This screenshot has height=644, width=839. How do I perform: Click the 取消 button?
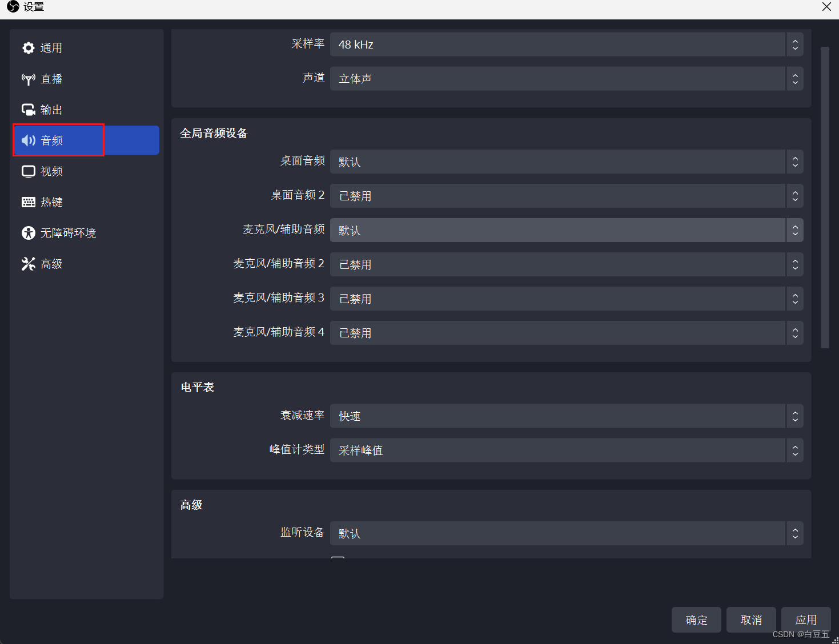[x=751, y=619]
